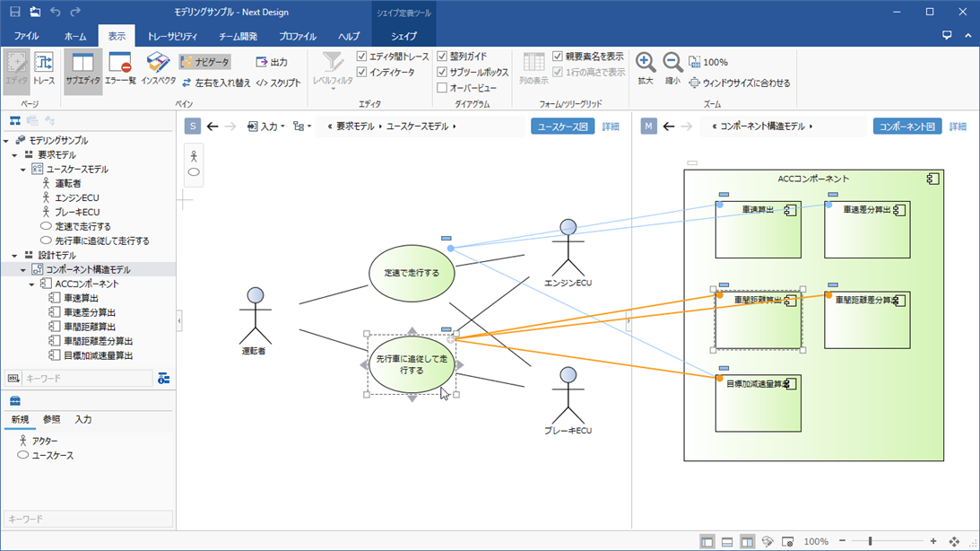The image size is (980, 551).
Task: Collapse the ACCコンポーネント tree node
Action: coord(32,284)
